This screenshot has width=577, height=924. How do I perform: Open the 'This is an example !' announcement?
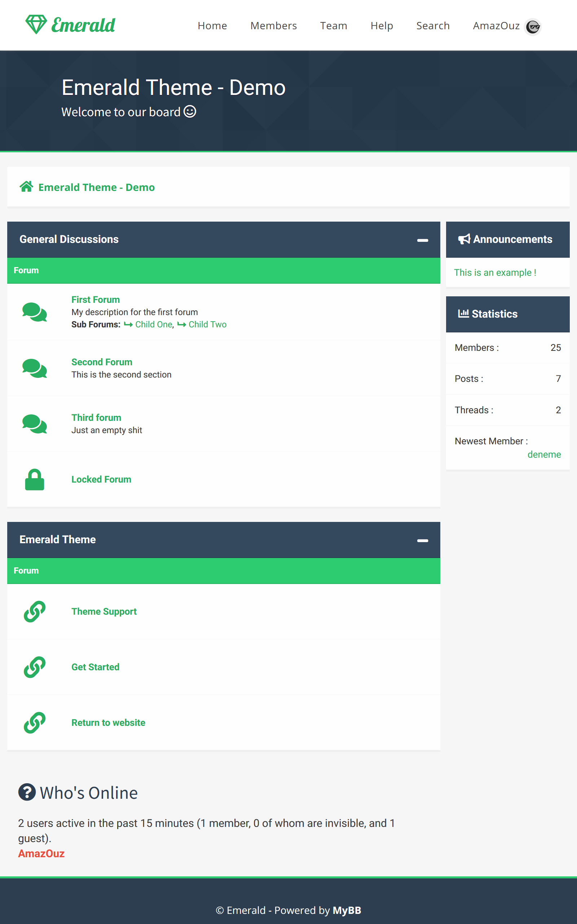tap(494, 272)
